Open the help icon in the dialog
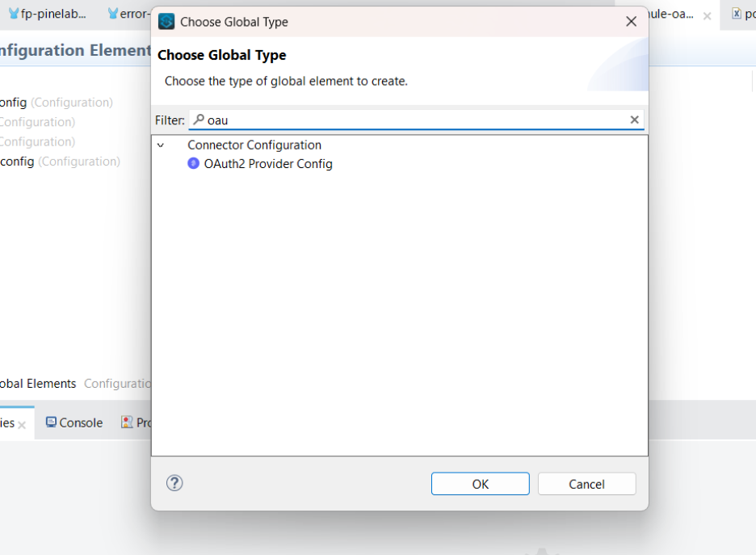Image resolution: width=756 pixels, height=555 pixels. coord(174,483)
